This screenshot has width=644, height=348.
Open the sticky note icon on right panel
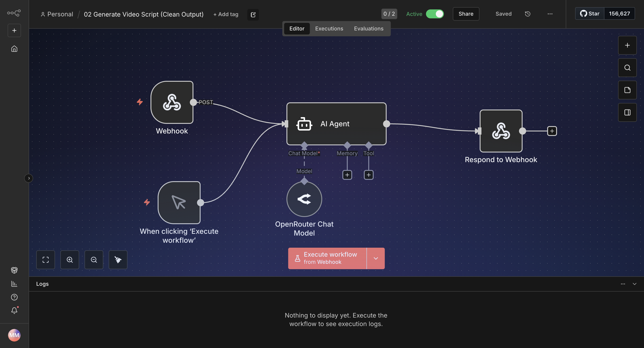click(x=627, y=90)
